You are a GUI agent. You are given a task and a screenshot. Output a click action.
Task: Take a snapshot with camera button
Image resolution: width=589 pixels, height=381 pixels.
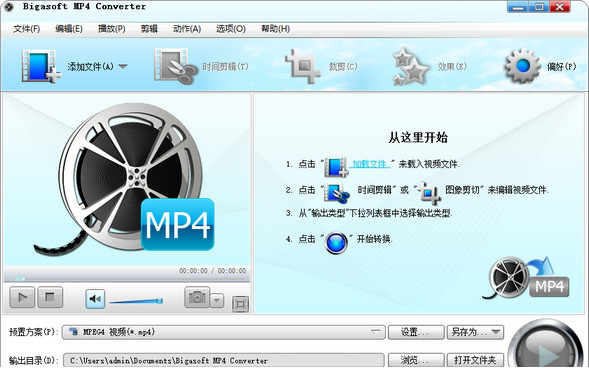pyautogui.click(x=197, y=297)
